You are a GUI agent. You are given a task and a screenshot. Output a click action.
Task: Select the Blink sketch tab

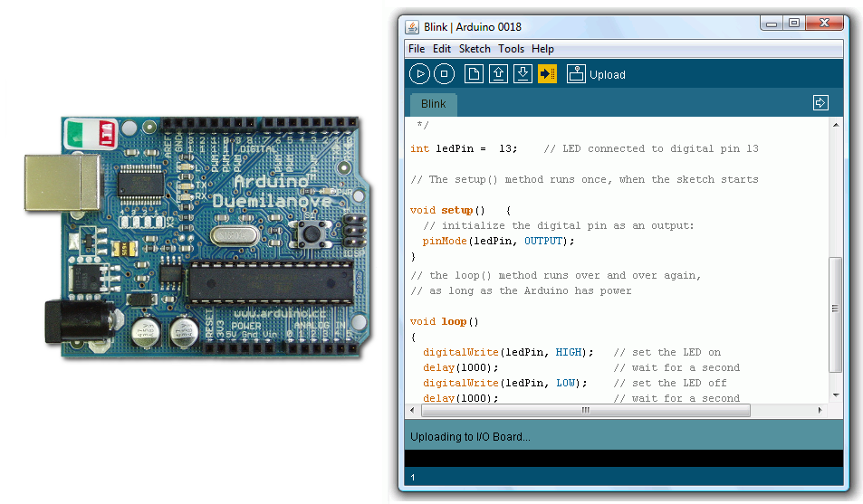tap(434, 104)
